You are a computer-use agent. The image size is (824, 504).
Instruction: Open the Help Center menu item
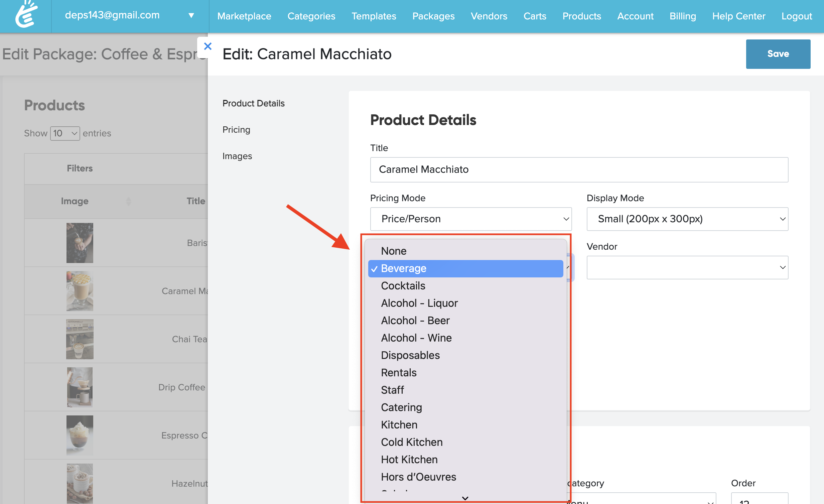point(738,16)
